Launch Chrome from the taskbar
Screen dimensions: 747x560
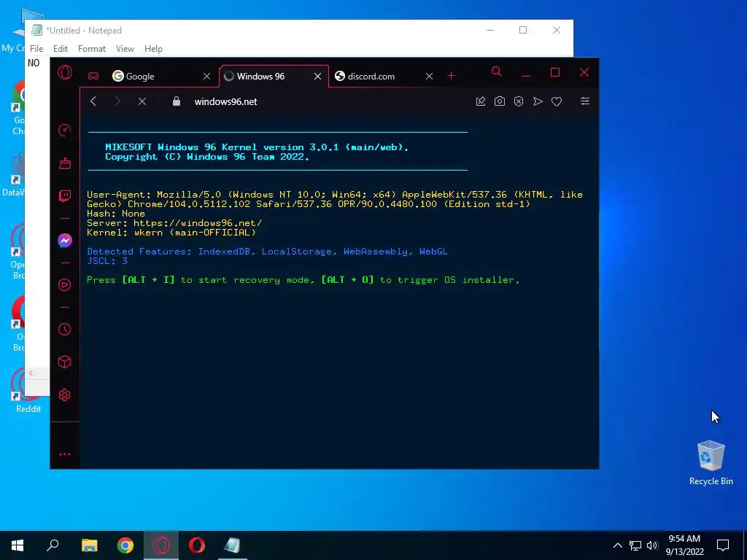pyautogui.click(x=125, y=545)
